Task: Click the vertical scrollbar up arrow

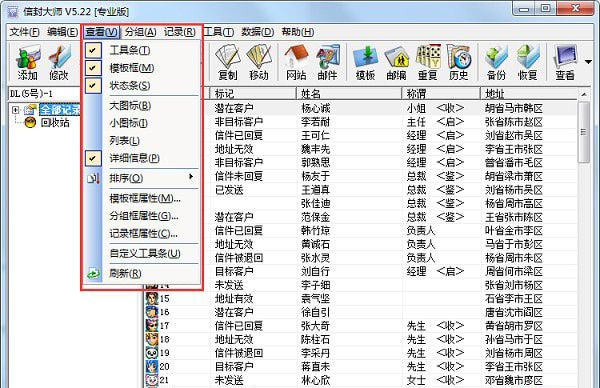Action: tap(584, 94)
